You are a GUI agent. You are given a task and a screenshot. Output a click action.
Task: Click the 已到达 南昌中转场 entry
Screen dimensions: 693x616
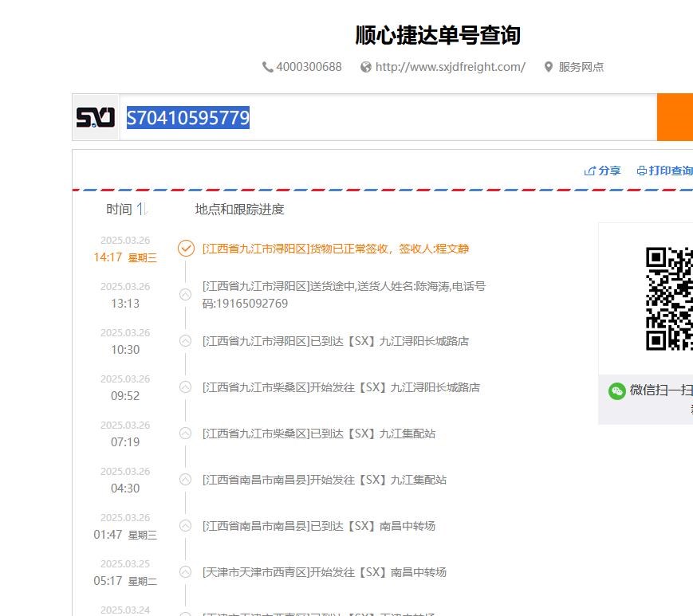pyautogui.click(x=319, y=527)
